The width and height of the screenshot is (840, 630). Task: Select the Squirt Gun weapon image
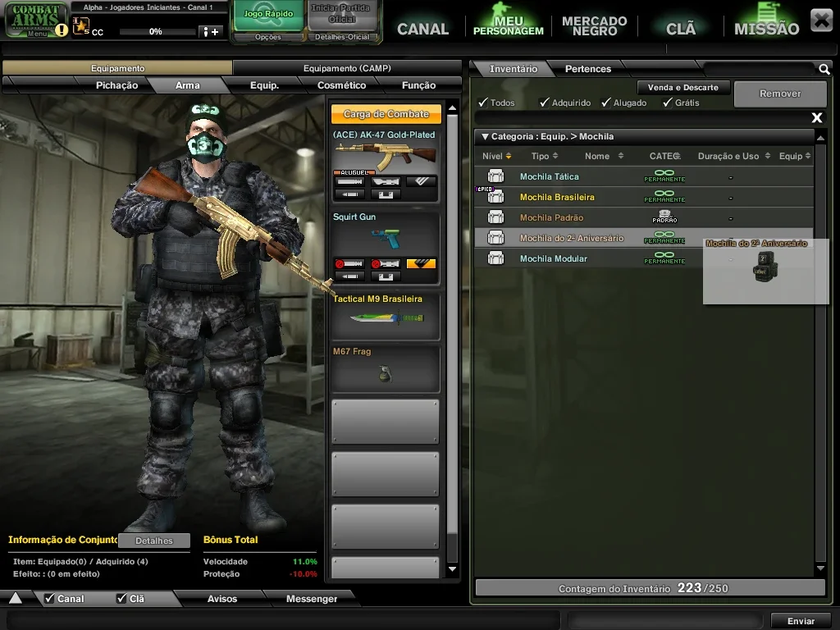tap(386, 239)
